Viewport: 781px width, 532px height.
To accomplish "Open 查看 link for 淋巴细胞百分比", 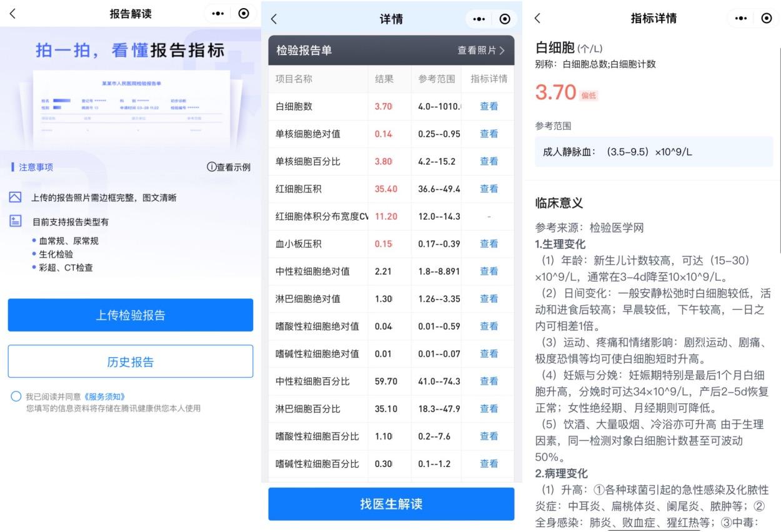I will coord(489,408).
